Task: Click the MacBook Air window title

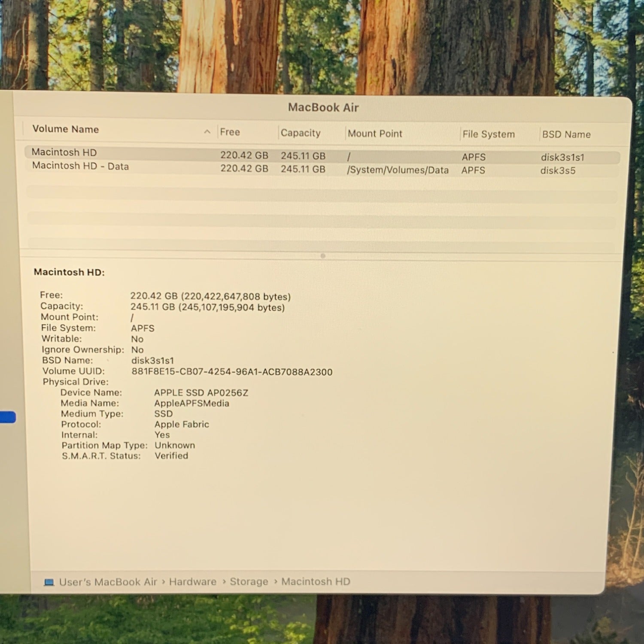Action: tap(323, 107)
